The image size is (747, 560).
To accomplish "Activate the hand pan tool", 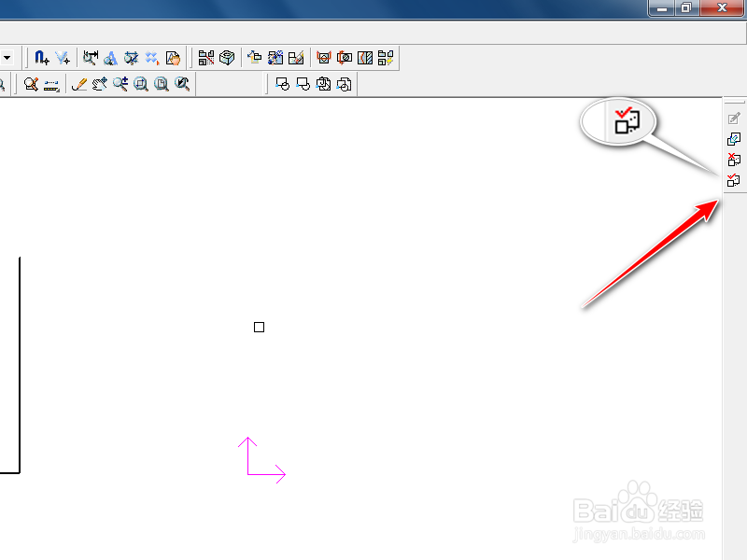I will [100, 84].
